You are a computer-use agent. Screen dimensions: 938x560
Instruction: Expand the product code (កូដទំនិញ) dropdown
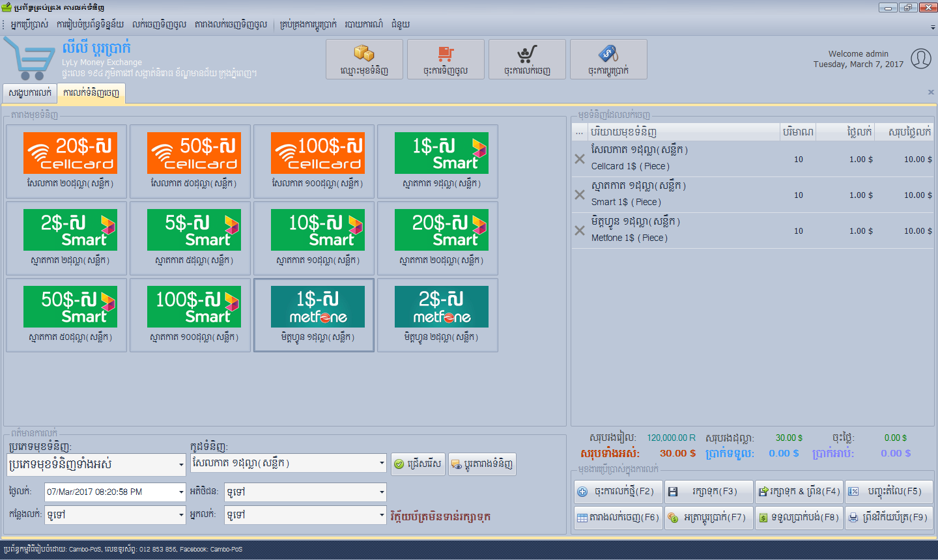tap(382, 463)
